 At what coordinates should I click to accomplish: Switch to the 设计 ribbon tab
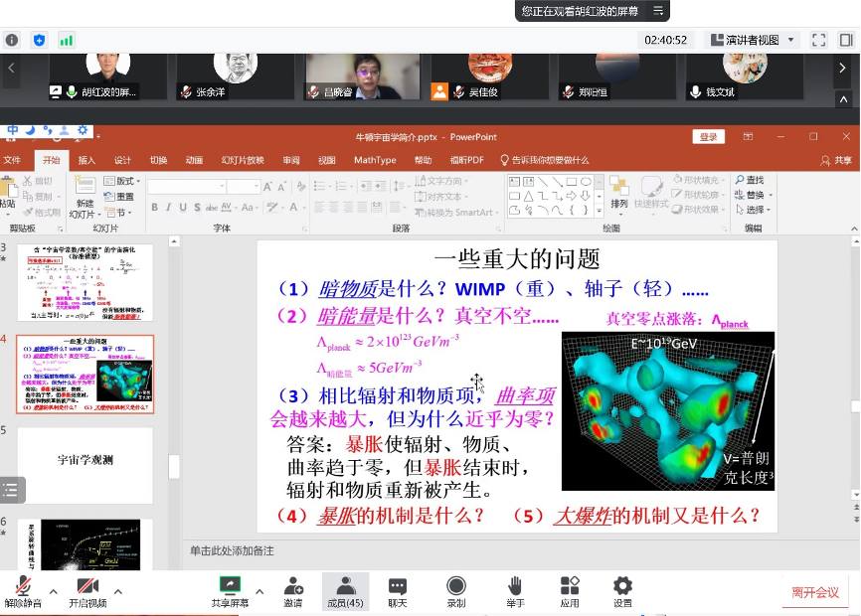coord(122,160)
